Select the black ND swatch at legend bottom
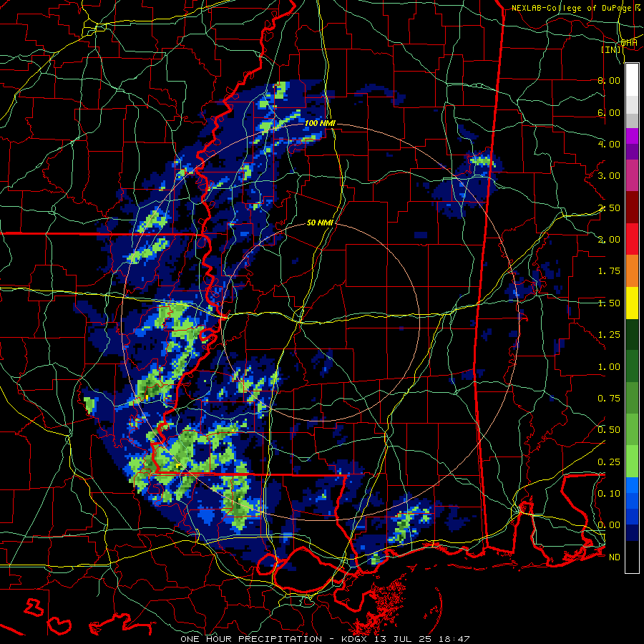 632,557
